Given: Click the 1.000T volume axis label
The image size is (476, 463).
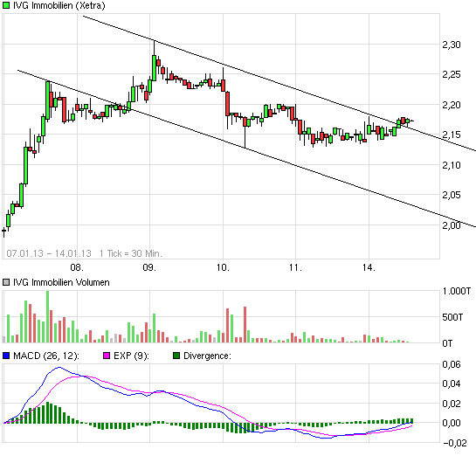Looking at the screenshot, I should [457, 291].
